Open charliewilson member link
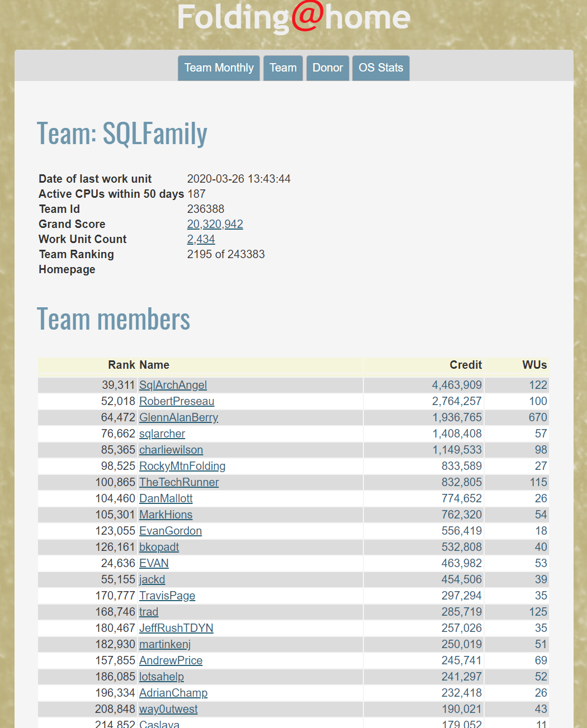 pos(171,450)
